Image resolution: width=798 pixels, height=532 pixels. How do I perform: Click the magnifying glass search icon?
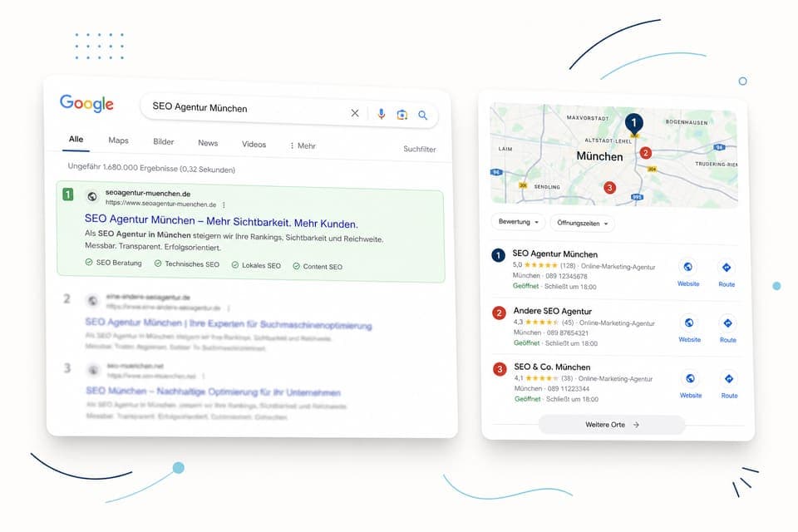click(x=422, y=115)
